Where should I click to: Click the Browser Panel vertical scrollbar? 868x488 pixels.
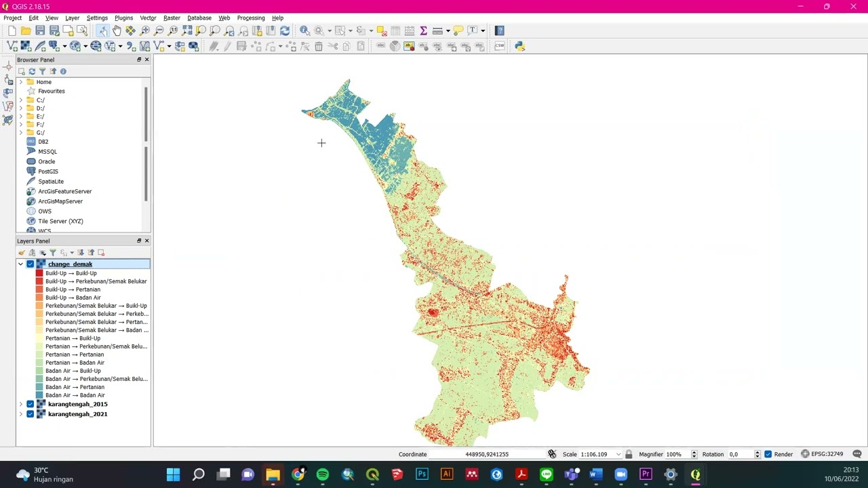tap(146, 143)
